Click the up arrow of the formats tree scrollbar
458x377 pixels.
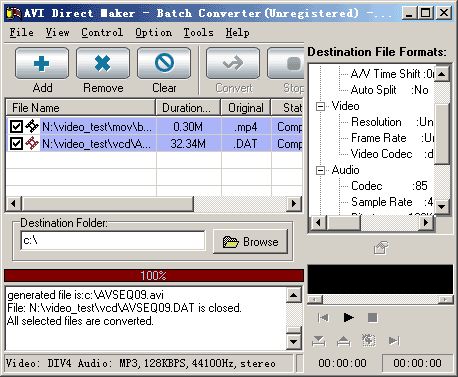click(x=442, y=74)
